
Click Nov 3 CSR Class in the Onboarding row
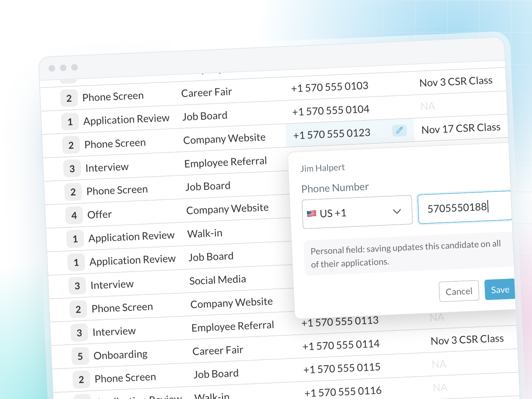(x=467, y=340)
